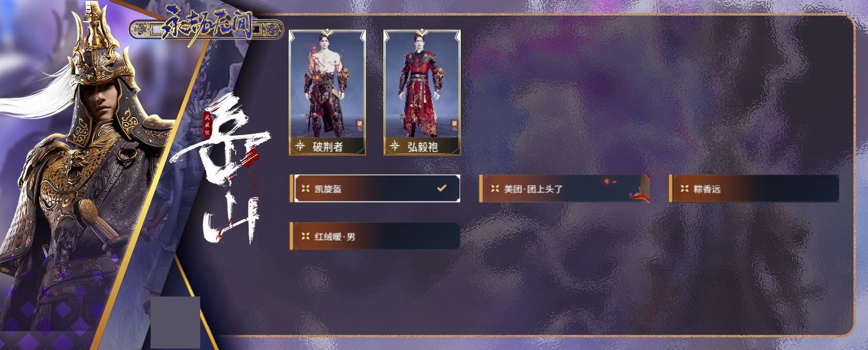Click the small orange badge on 破荆者 card
The height and width of the screenshot is (350, 868).
359,124
